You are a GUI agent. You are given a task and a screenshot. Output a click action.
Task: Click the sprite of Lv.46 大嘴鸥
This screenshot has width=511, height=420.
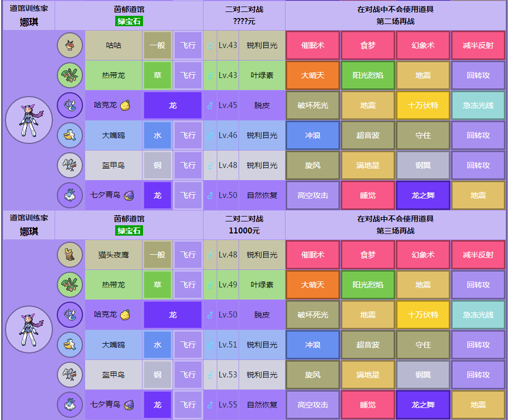point(70,135)
